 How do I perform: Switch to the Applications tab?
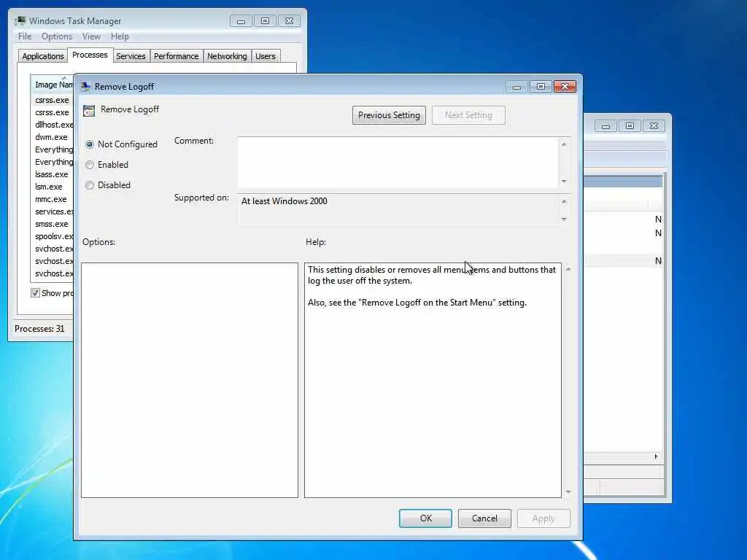[x=43, y=56]
